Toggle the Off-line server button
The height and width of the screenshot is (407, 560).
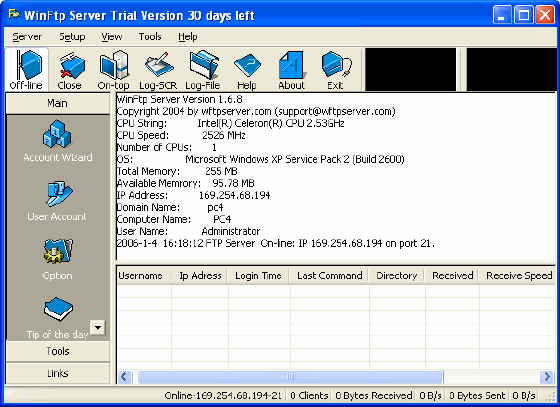[26, 70]
